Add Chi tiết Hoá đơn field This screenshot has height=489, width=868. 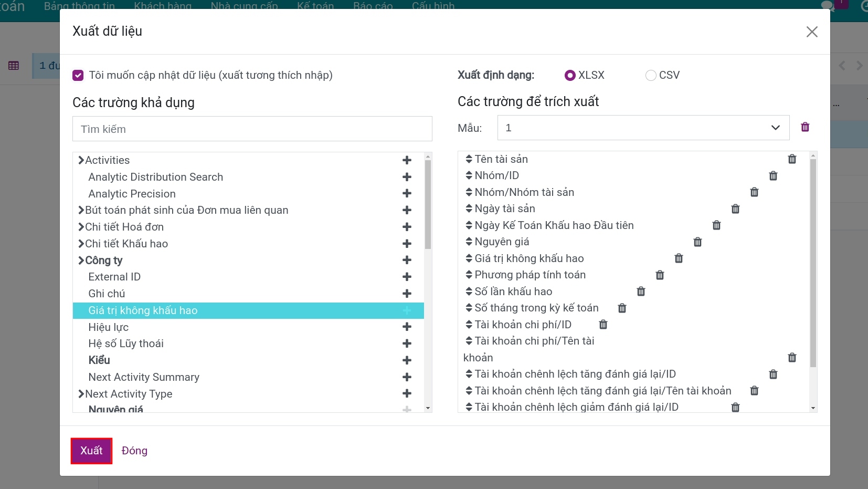click(x=407, y=227)
